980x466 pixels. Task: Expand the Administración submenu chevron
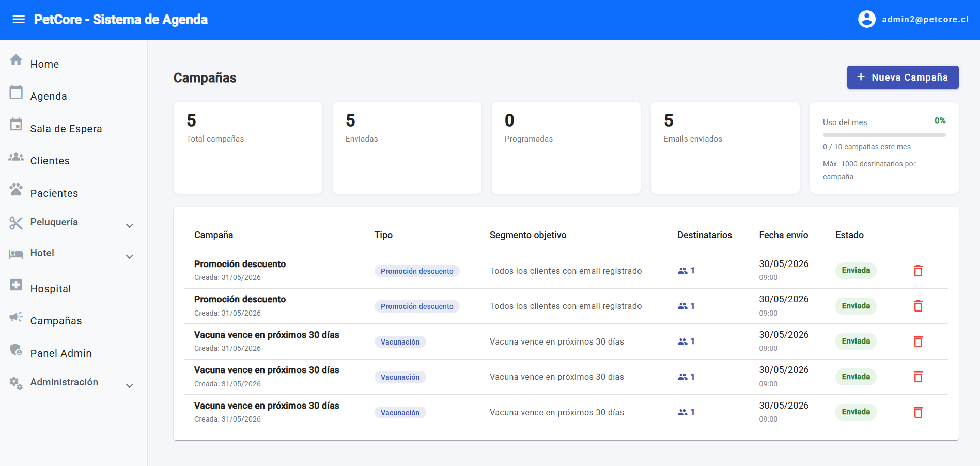(130, 386)
